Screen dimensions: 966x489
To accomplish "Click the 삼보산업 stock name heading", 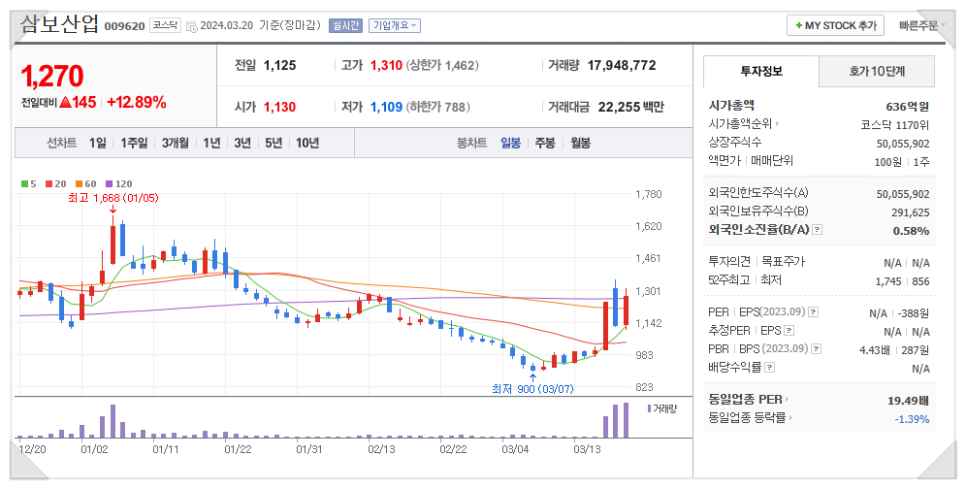I will 59,23.
